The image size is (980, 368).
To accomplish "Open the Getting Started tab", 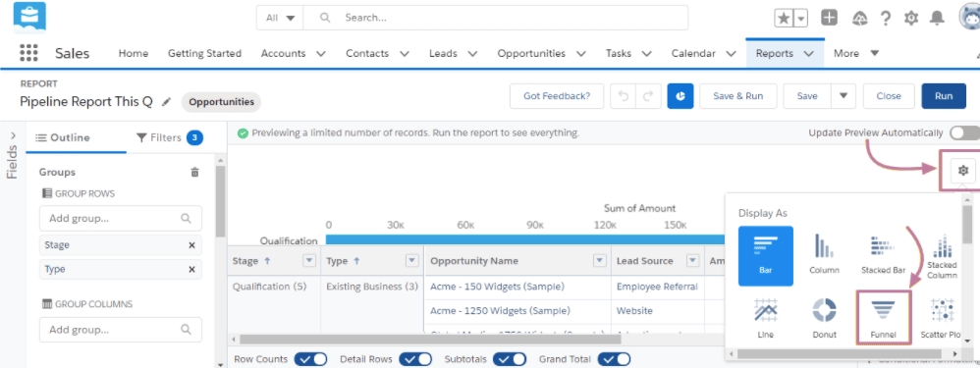I will (x=204, y=54).
